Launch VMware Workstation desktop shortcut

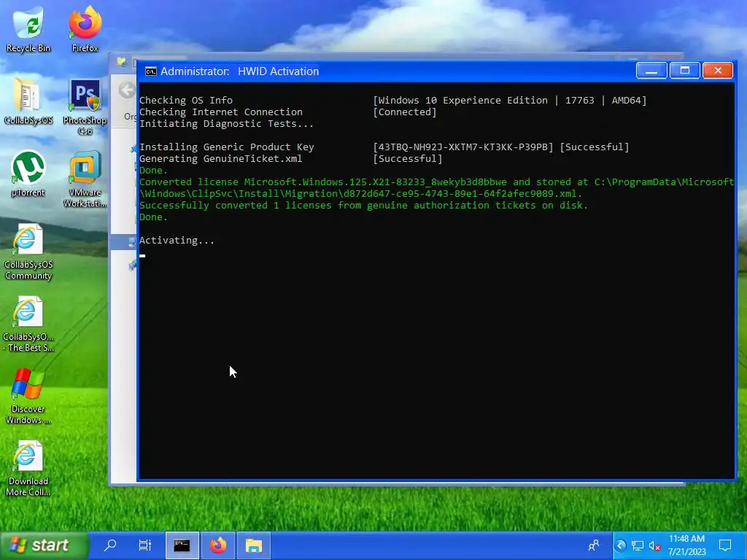(x=85, y=179)
